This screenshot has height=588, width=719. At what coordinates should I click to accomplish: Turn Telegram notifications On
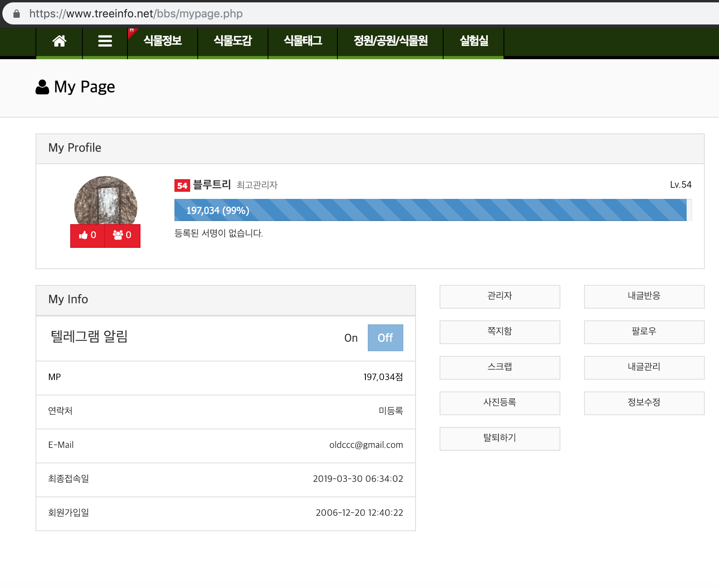click(x=351, y=338)
